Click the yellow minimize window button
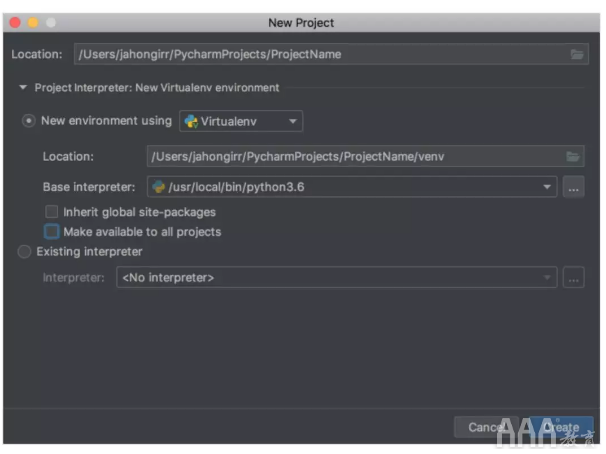Screen dimensions: 606x454 [32, 22]
